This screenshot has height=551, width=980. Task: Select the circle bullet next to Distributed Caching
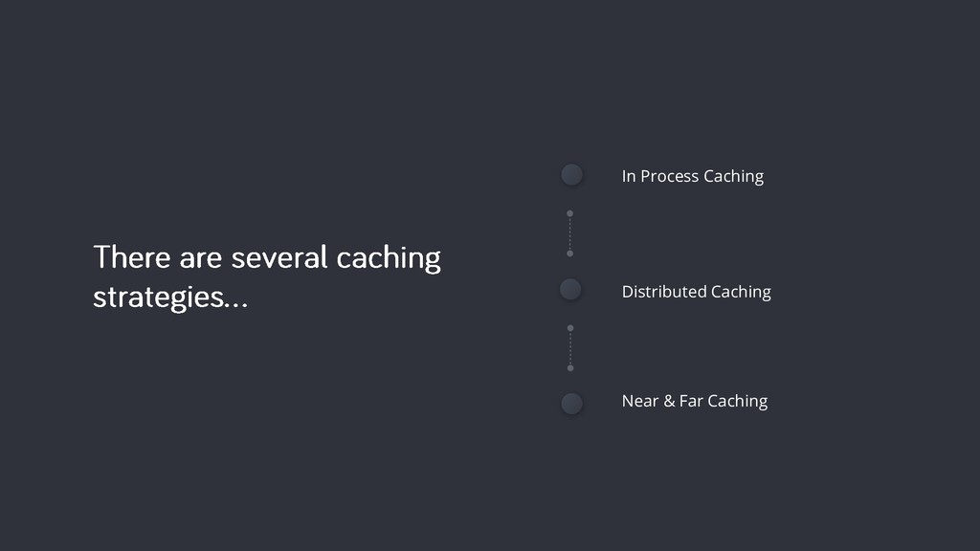tap(570, 289)
